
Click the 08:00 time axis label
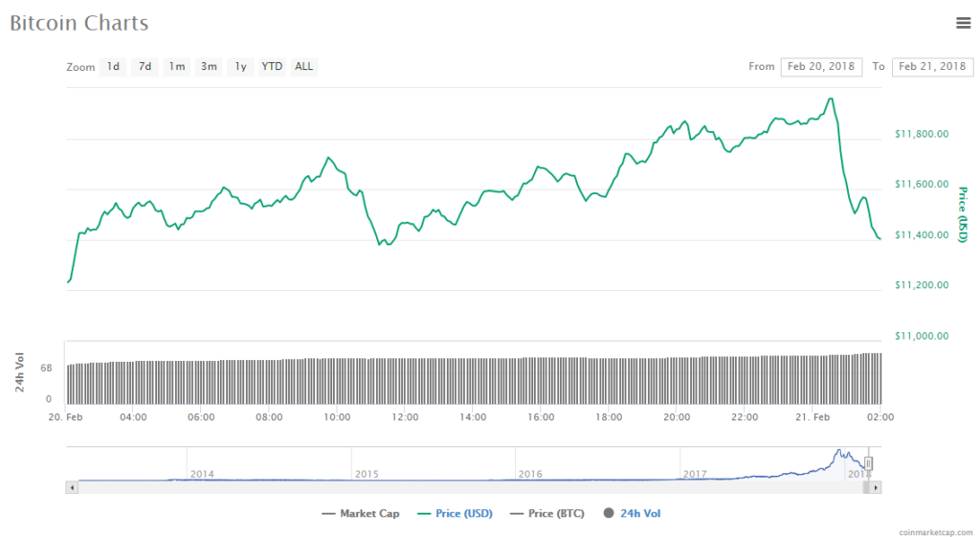[269, 417]
